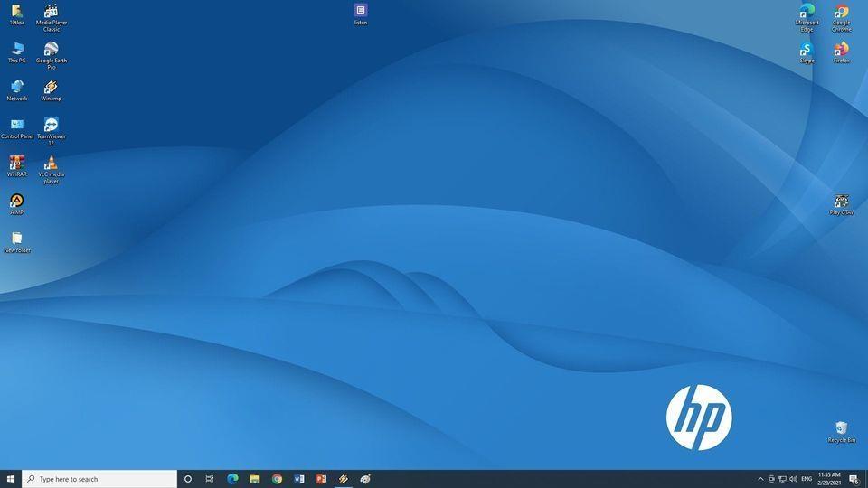Click the Type here to search box

(99, 479)
